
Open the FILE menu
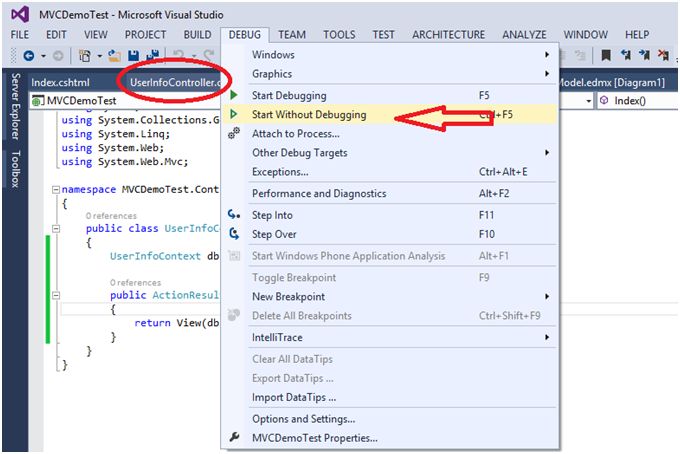tap(20, 35)
